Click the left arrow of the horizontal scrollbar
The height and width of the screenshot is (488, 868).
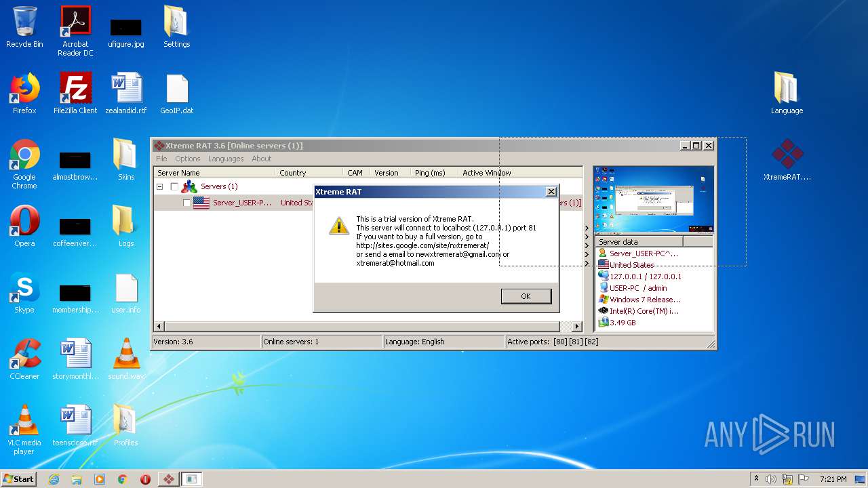160,326
